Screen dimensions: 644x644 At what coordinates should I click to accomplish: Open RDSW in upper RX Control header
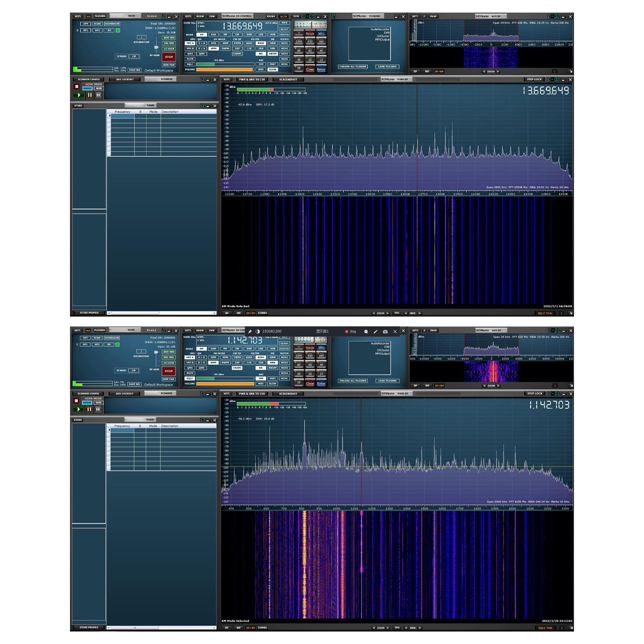200,16
